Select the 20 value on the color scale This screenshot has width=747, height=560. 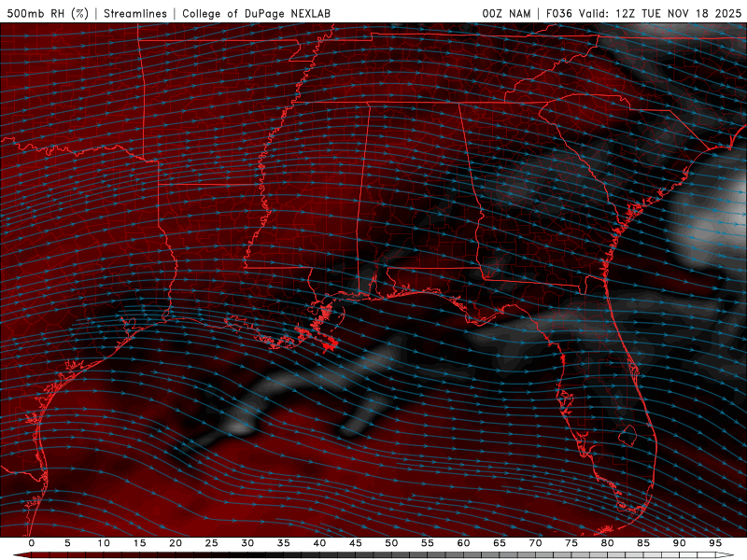pyautogui.click(x=176, y=543)
